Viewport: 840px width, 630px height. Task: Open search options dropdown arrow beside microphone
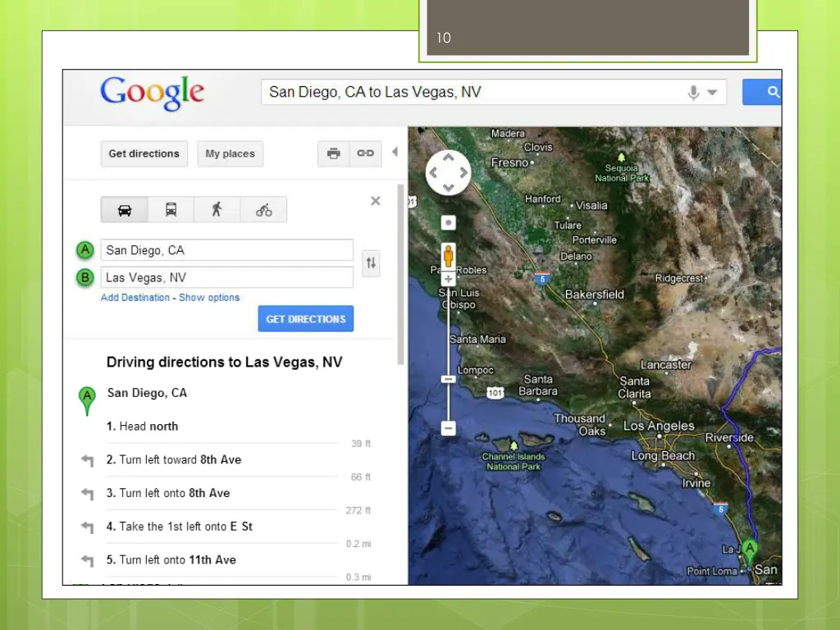pos(712,92)
